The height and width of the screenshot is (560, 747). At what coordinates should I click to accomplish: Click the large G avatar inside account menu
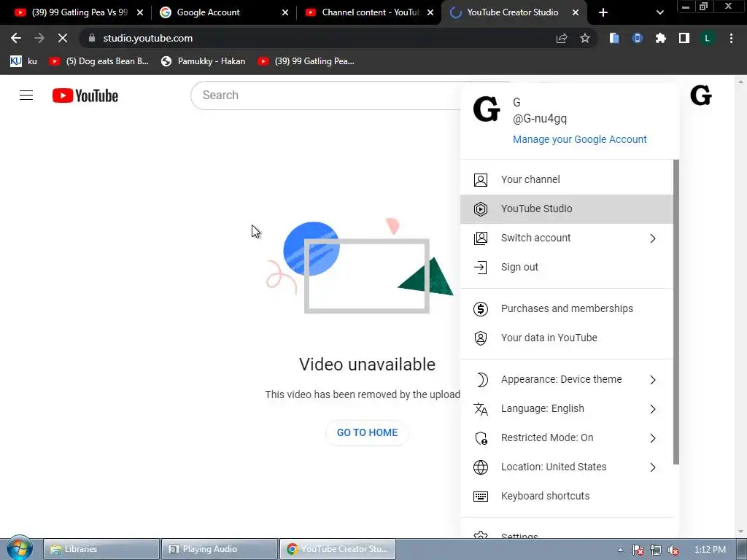[487, 109]
